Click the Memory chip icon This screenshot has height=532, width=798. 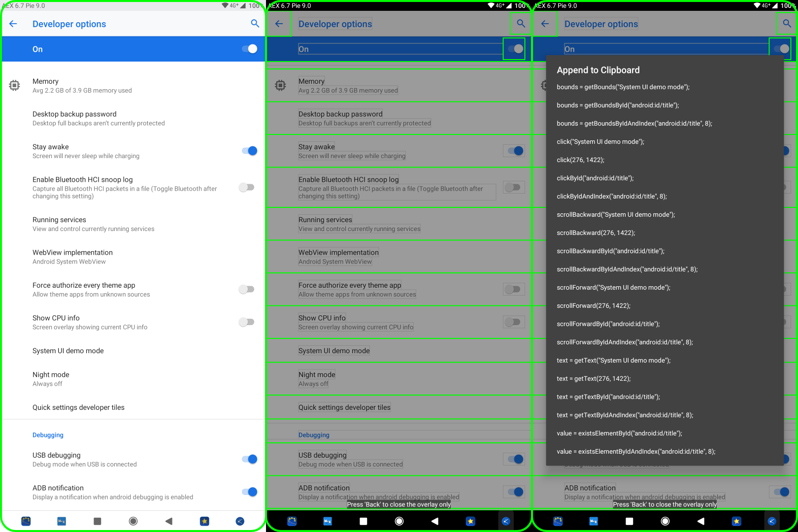pyautogui.click(x=14, y=85)
